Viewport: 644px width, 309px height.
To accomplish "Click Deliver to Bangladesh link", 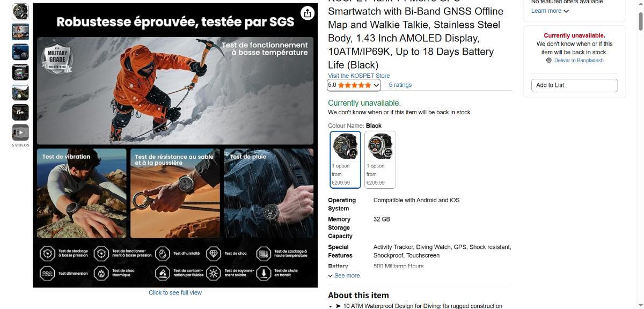I will (579, 61).
